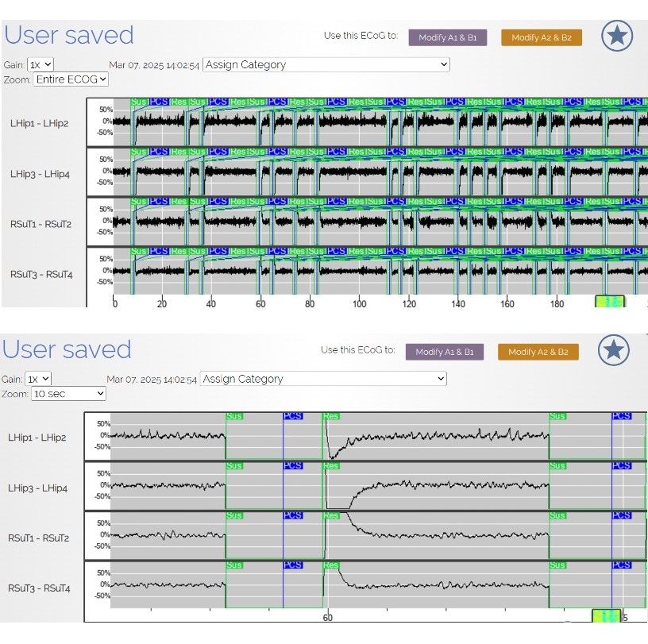Open the spectrogram thumbnail in the 10 sec panel
The image size is (648, 644).
606,616
